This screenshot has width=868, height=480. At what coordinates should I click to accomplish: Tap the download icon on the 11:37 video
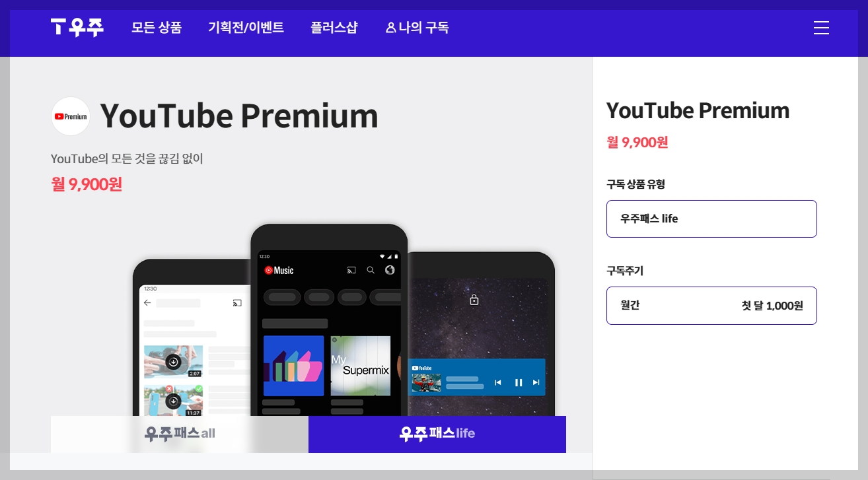[173, 401]
